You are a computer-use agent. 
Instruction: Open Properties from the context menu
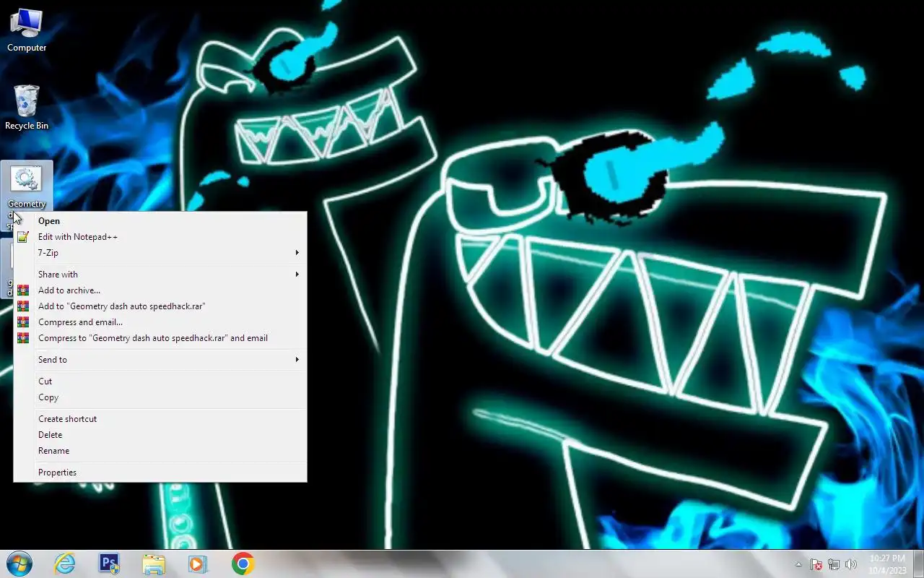pos(160,473)
